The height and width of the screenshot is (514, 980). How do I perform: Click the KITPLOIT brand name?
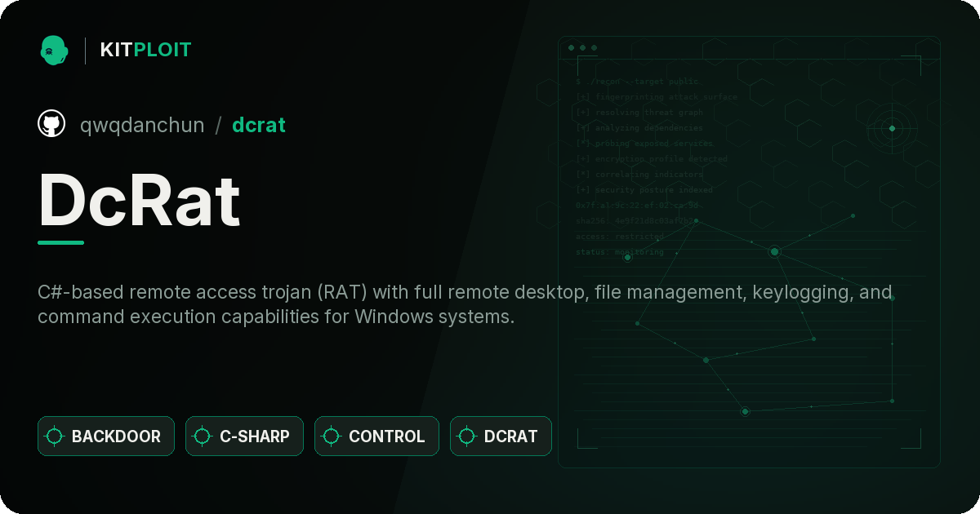(145, 50)
